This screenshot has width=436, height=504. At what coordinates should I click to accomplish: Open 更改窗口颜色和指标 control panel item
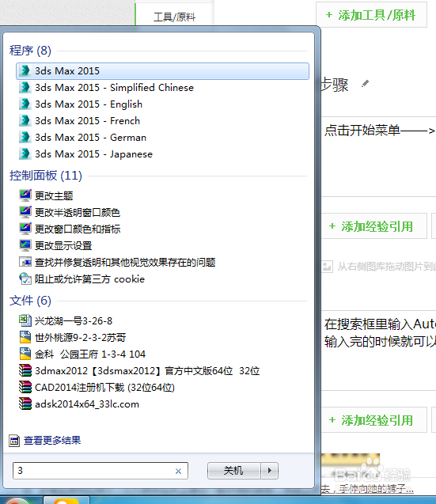[78, 229]
